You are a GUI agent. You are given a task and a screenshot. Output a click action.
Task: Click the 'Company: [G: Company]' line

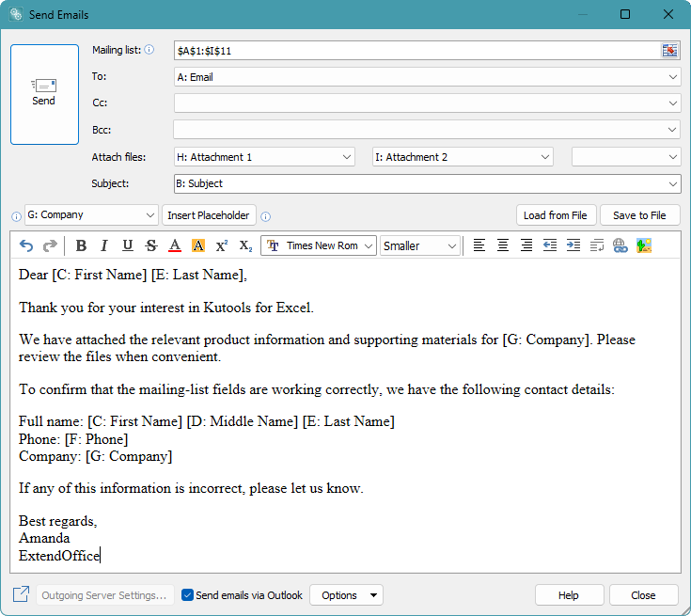95,456
